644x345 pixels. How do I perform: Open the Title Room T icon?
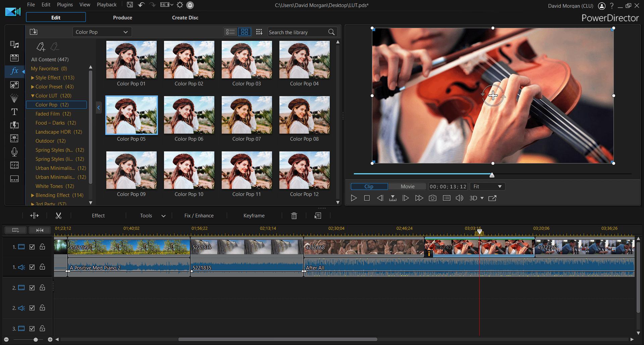[x=14, y=112]
